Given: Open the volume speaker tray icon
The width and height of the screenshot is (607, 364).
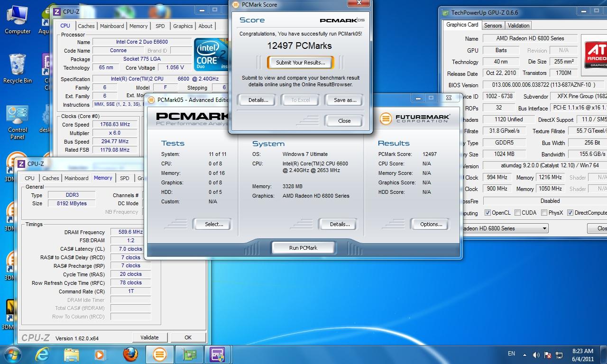Looking at the screenshot, I should click(536, 355).
